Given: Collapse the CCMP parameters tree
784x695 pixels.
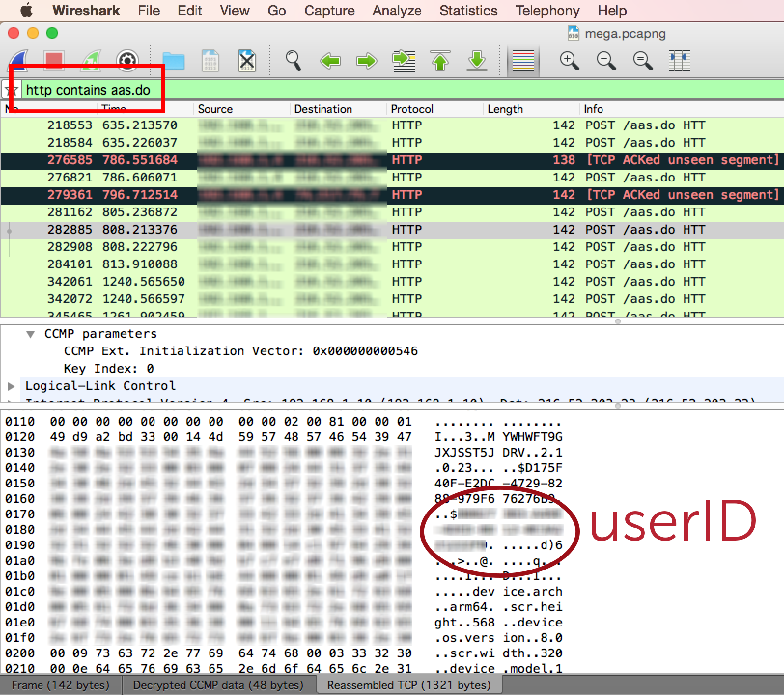Looking at the screenshot, I should pos(30,334).
